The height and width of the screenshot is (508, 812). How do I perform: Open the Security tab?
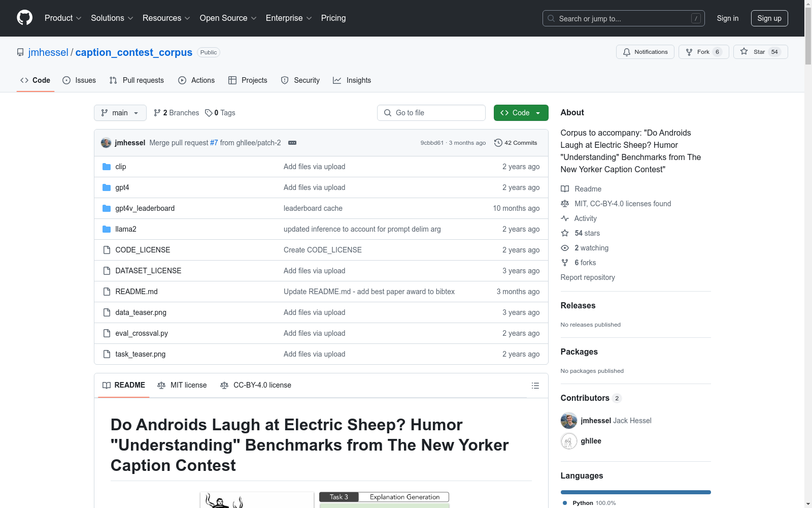point(300,80)
